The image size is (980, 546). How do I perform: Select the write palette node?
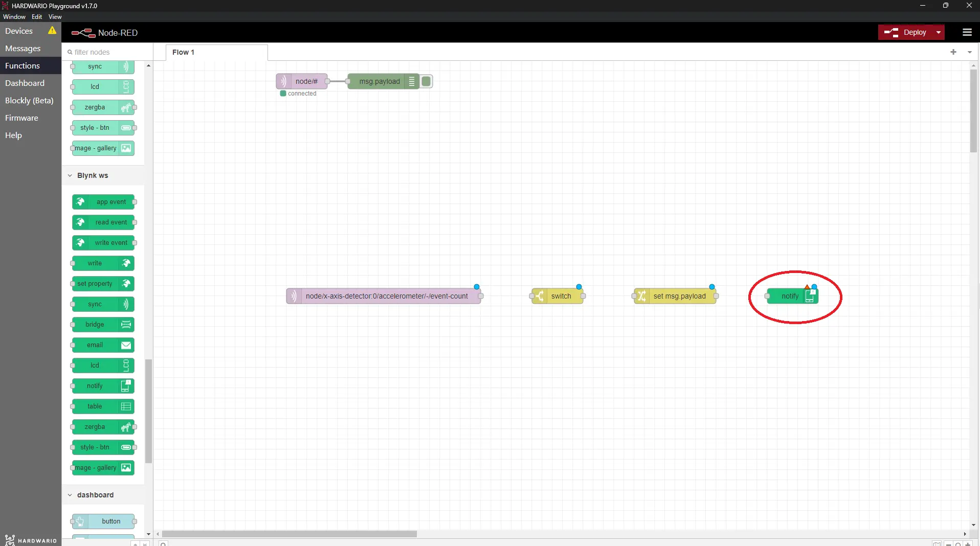coord(103,263)
